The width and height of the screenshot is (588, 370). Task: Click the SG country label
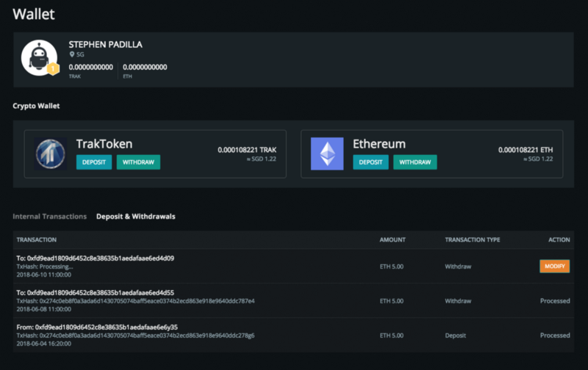click(x=80, y=54)
